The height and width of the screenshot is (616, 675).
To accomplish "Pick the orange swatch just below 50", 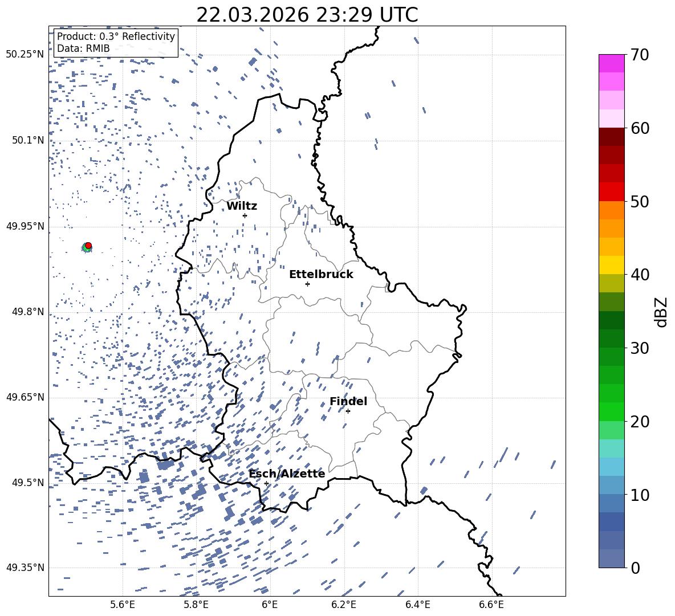I will [x=612, y=210].
